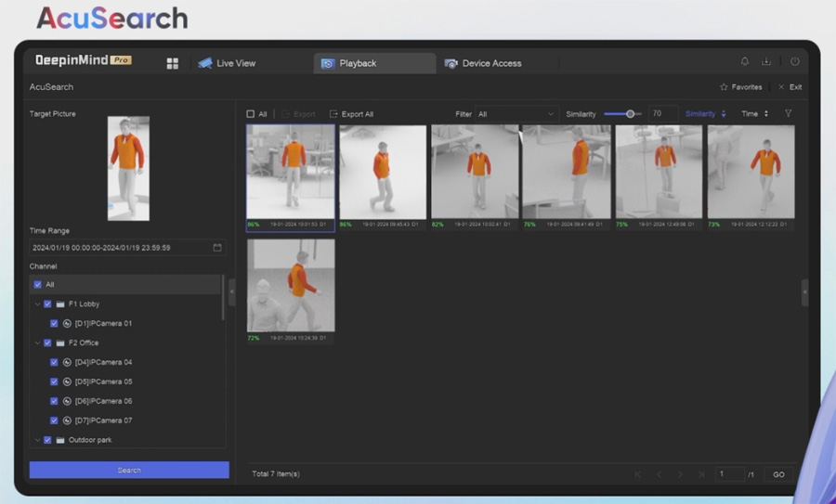Click the funnel filter icon
Screen dimensions: 836x504
[x=789, y=114]
